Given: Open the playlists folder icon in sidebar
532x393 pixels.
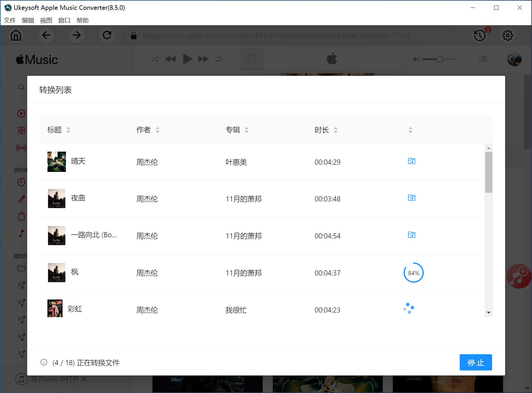Looking at the screenshot, I should (x=21, y=268).
